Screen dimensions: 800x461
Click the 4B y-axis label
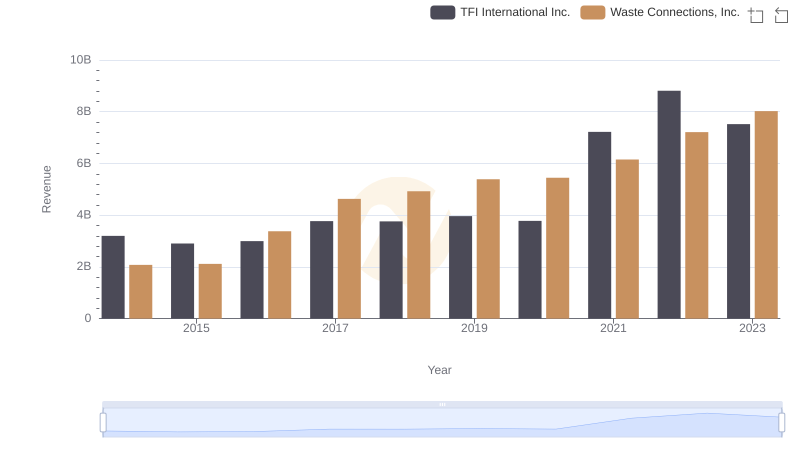click(x=84, y=215)
